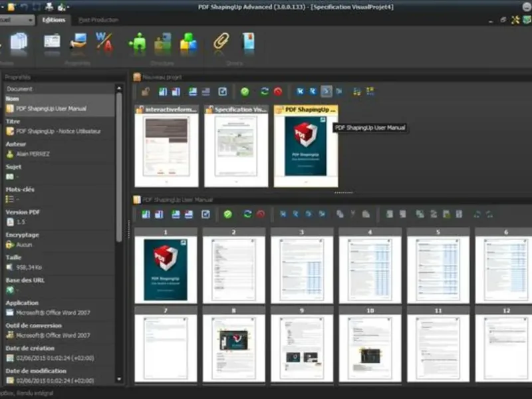Click the paste icon in pages toolbar
The width and height of the screenshot is (532, 399).
coord(366,214)
